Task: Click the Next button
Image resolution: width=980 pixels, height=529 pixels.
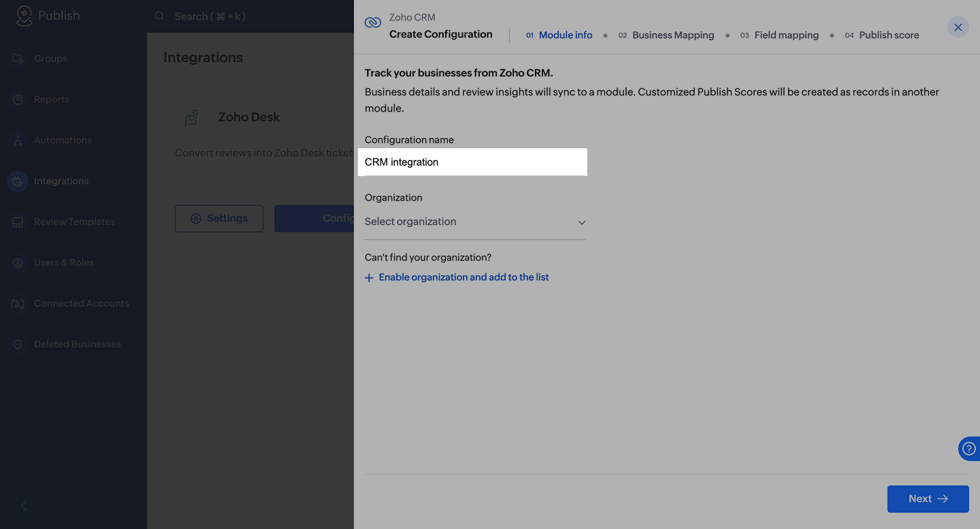Action: [928, 499]
